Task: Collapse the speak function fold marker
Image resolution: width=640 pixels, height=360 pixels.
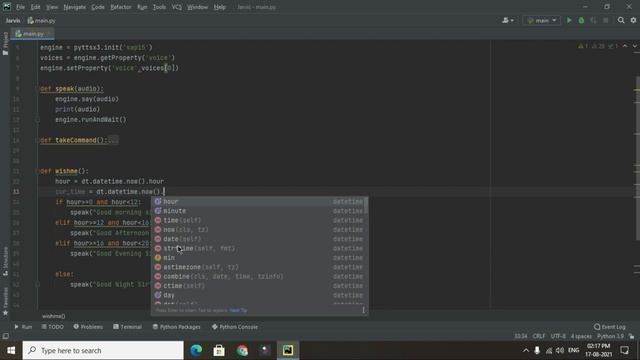Action: click(38, 89)
